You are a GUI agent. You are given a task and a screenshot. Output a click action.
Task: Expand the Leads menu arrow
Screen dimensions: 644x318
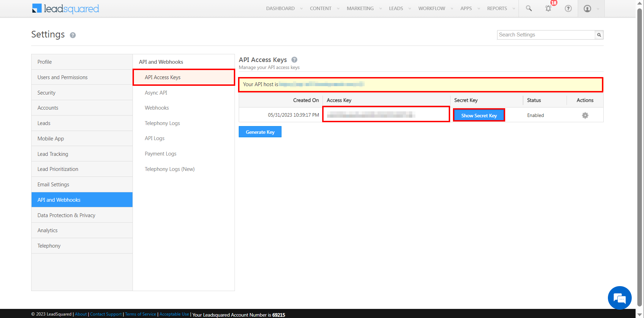(x=409, y=9)
